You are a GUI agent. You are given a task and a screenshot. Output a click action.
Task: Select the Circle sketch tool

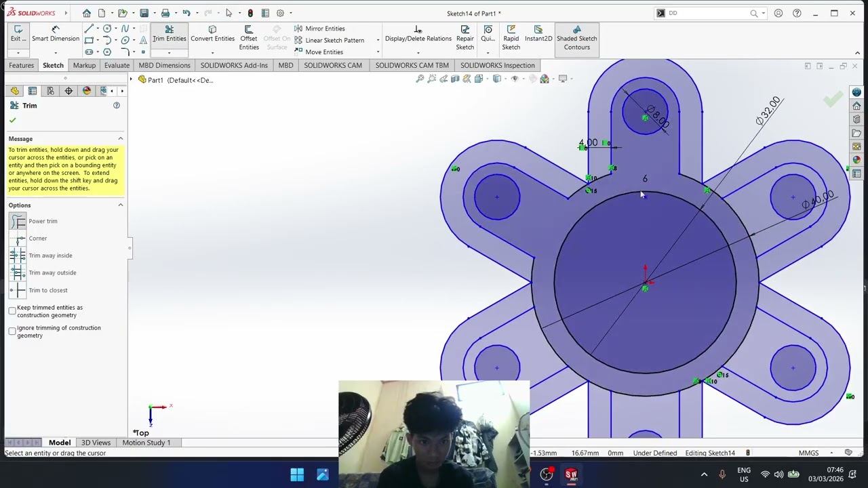point(107,28)
